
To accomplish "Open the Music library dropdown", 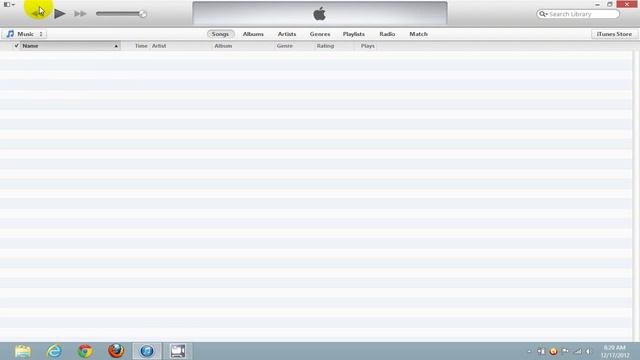I will coord(24,34).
